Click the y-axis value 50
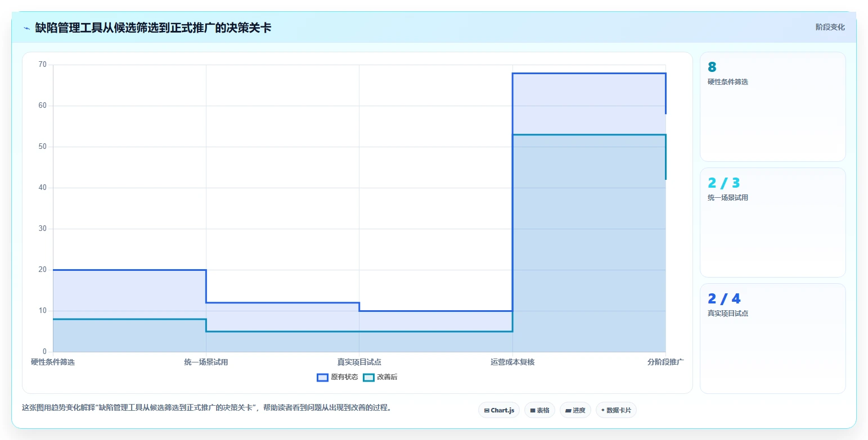The height and width of the screenshot is (440, 868). pyautogui.click(x=43, y=147)
